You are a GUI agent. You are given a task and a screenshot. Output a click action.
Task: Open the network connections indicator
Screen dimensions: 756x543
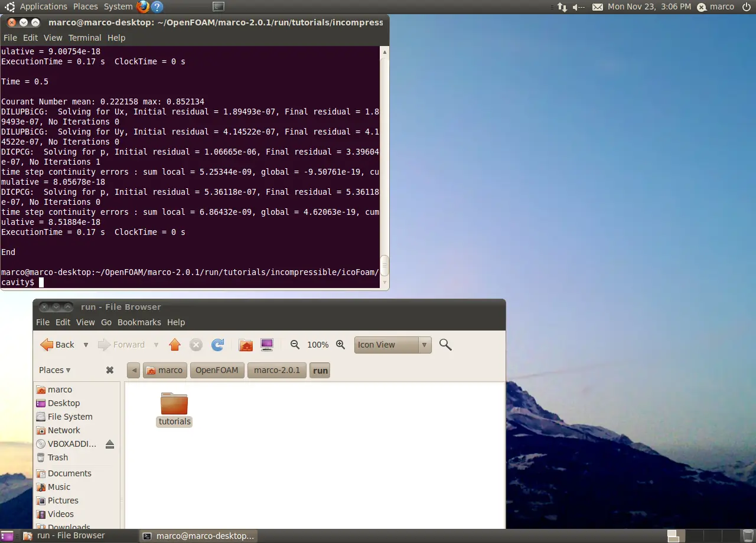point(562,7)
